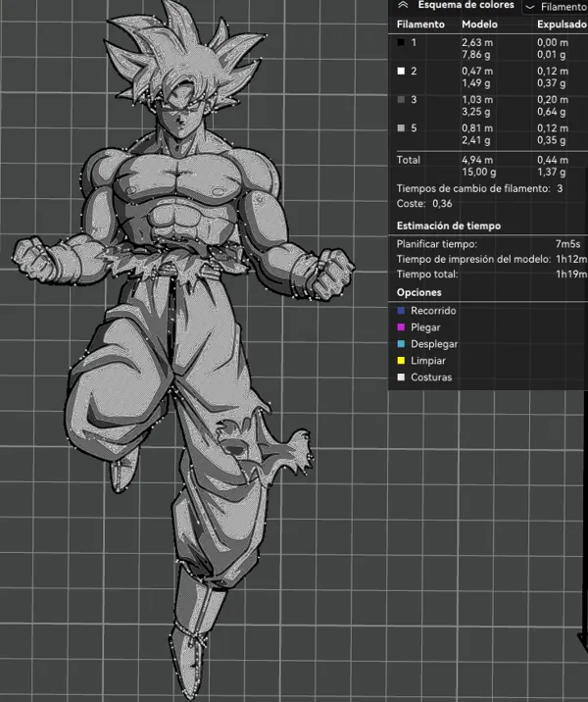
Task: Click the Opciones section heading
Action: pos(418,292)
